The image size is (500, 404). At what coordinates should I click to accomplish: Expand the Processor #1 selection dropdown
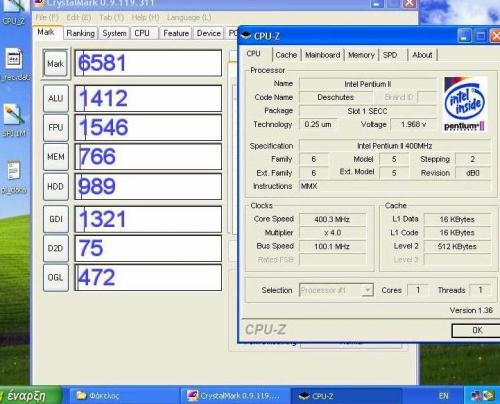point(336,290)
